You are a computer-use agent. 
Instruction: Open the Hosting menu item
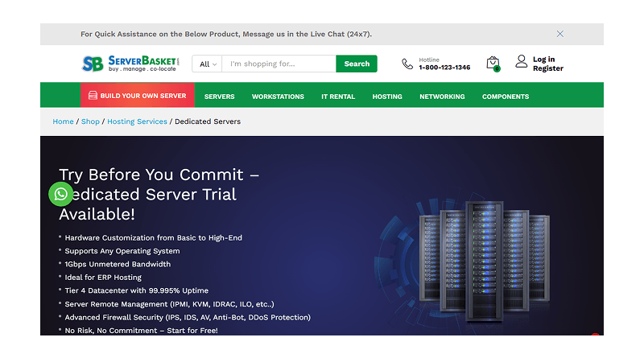click(x=387, y=97)
